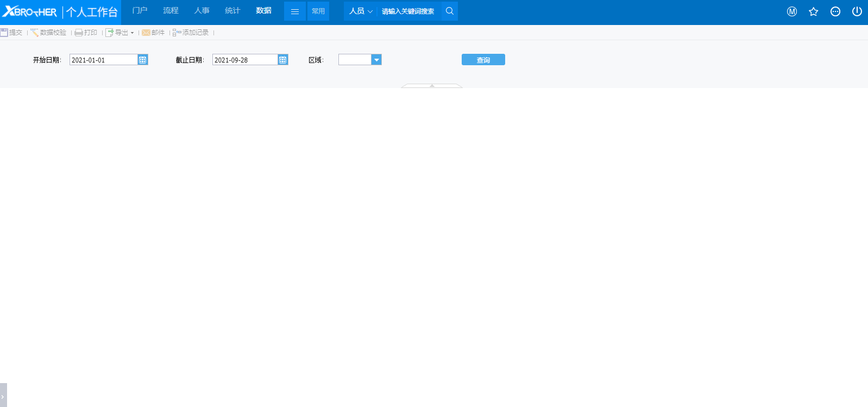Click the circled M icon in the header
Viewport: 868px width, 407px height.
[792, 11]
